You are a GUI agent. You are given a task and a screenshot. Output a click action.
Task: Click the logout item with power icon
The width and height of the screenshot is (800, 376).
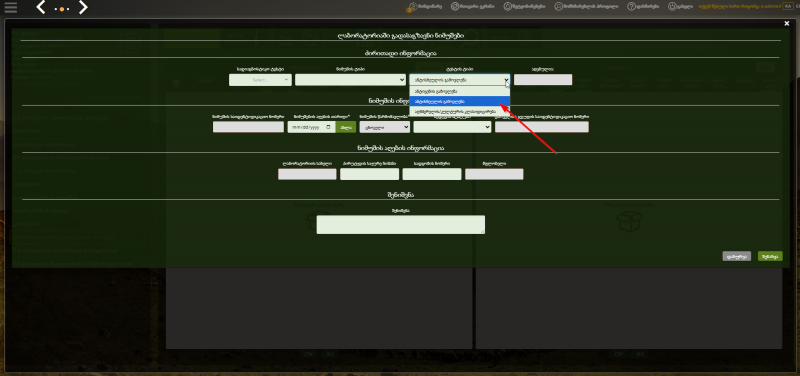point(681,7)
